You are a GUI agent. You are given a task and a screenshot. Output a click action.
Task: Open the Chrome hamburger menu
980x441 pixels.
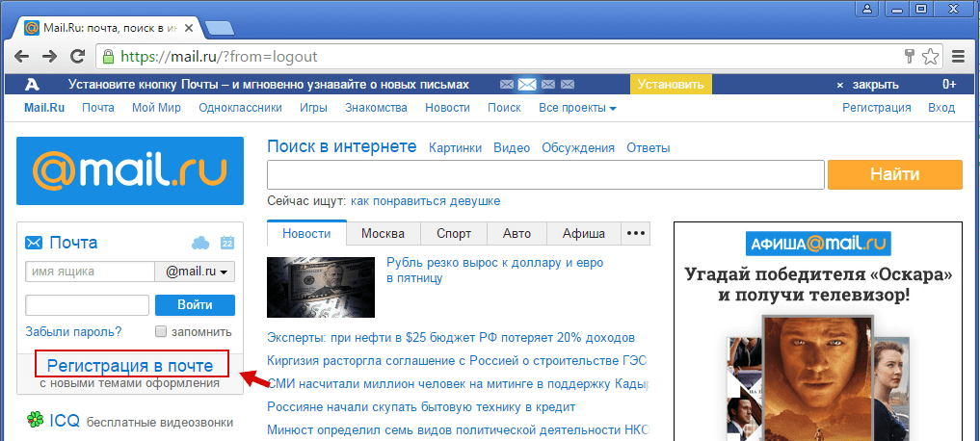pyautogui.click(x=958, y=56)
